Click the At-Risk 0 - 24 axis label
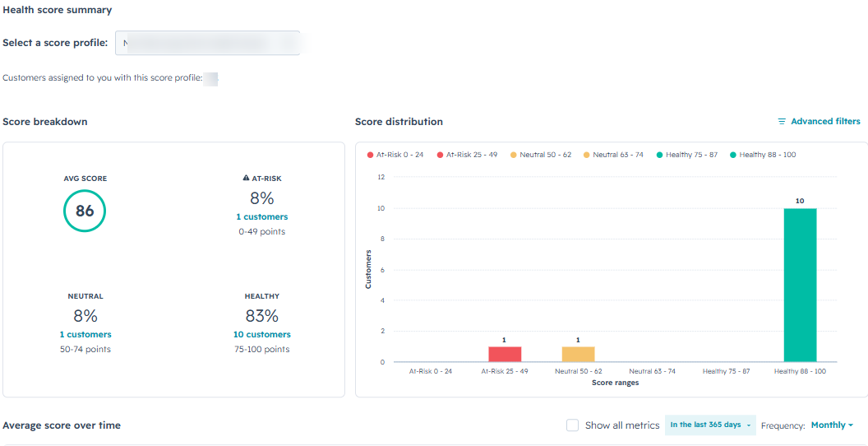Screen dimensions: 868x446 tap(431, 371)
